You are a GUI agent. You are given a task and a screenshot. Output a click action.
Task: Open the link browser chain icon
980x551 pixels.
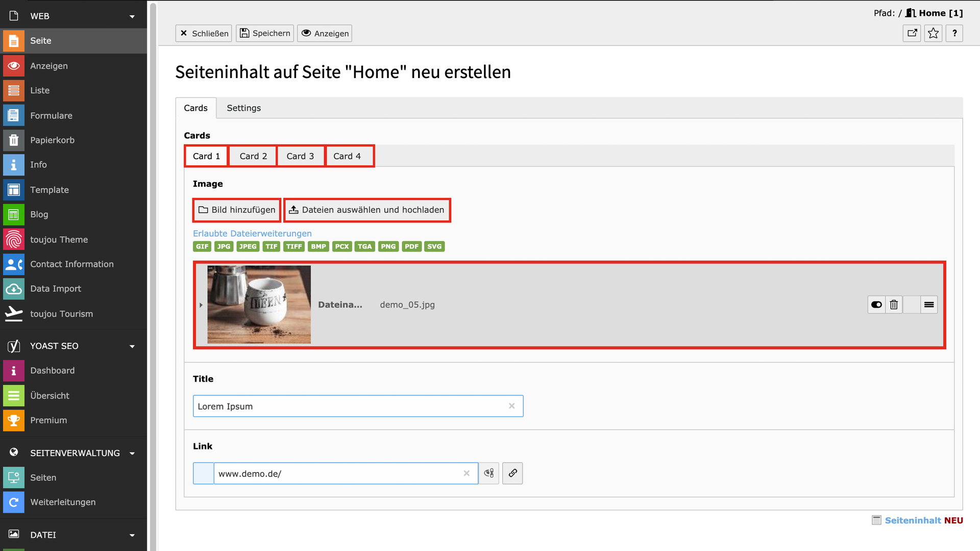pyautogui.click(x=512, y=473)
